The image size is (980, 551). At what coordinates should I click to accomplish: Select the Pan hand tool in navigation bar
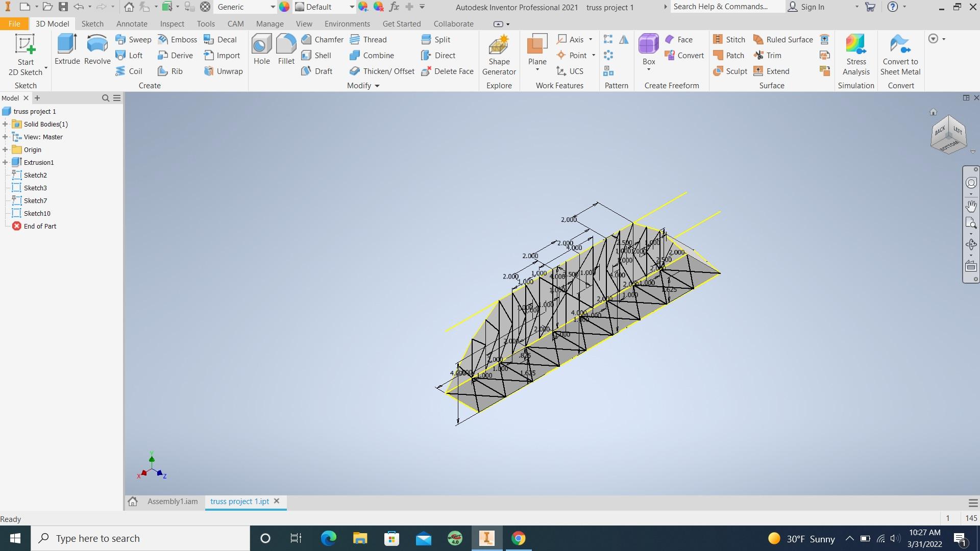point(971,206)
